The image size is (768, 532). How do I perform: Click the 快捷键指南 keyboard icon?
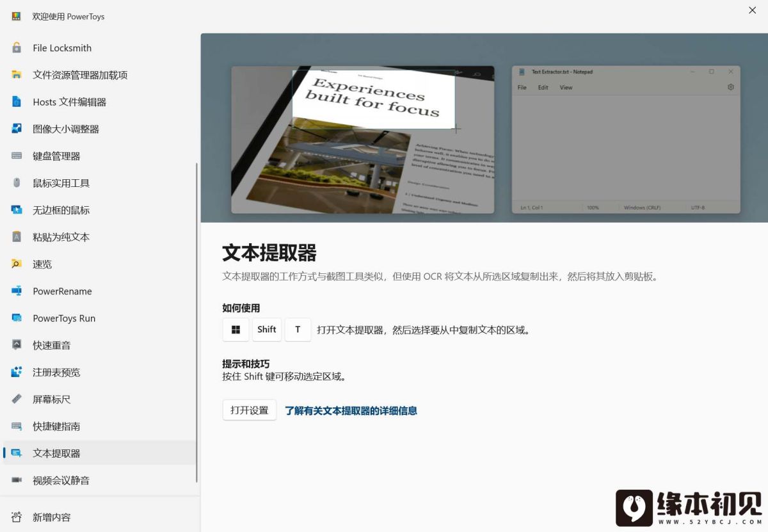coord(17,426)
